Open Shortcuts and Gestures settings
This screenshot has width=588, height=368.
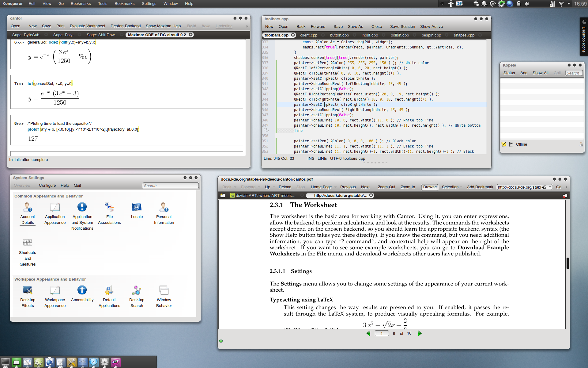[28, 252]
